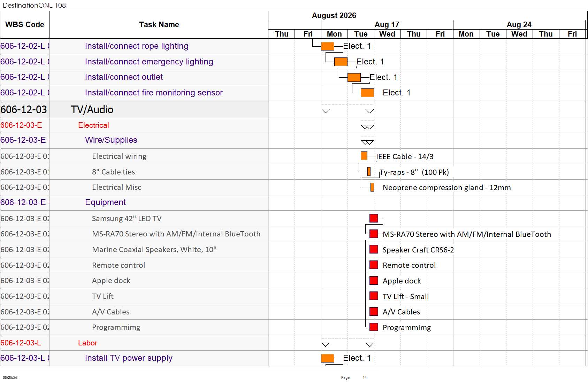588x382 pixels.
Task: Click the red Apple dock milestone square
Action: 374,281
